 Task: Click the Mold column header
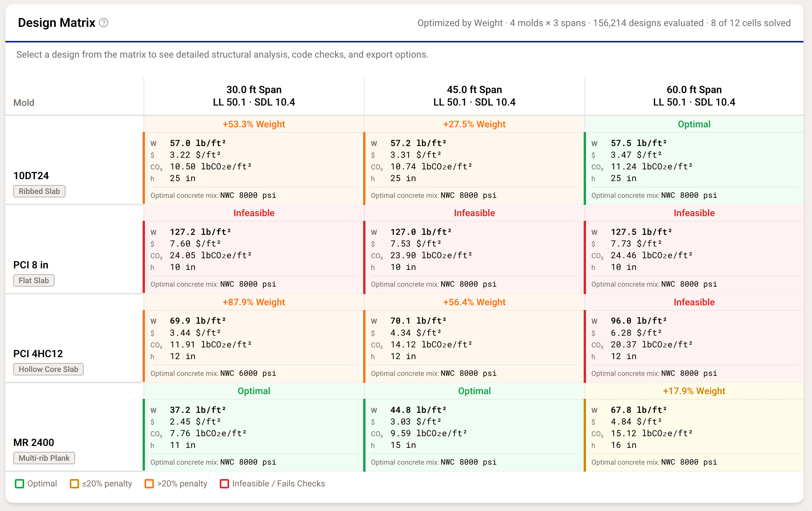coord(24,102)
